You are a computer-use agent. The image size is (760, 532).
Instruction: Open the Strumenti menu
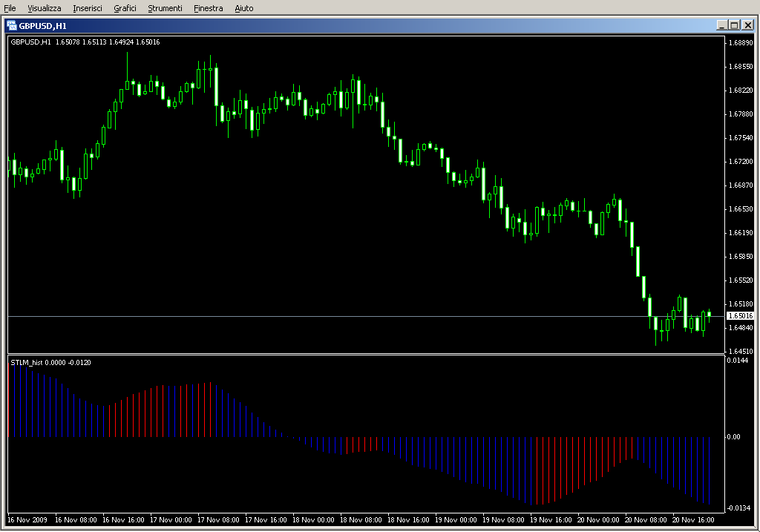pos(165,8)
